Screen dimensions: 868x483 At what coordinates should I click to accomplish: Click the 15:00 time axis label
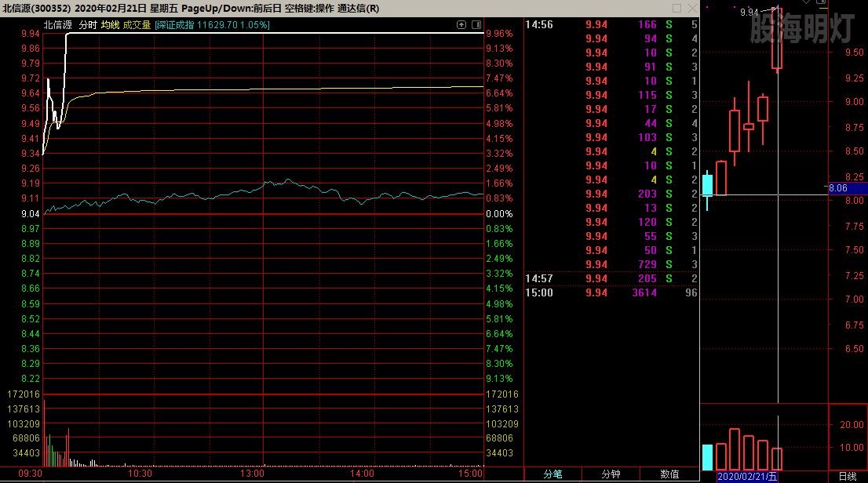[x=471, y=474]
